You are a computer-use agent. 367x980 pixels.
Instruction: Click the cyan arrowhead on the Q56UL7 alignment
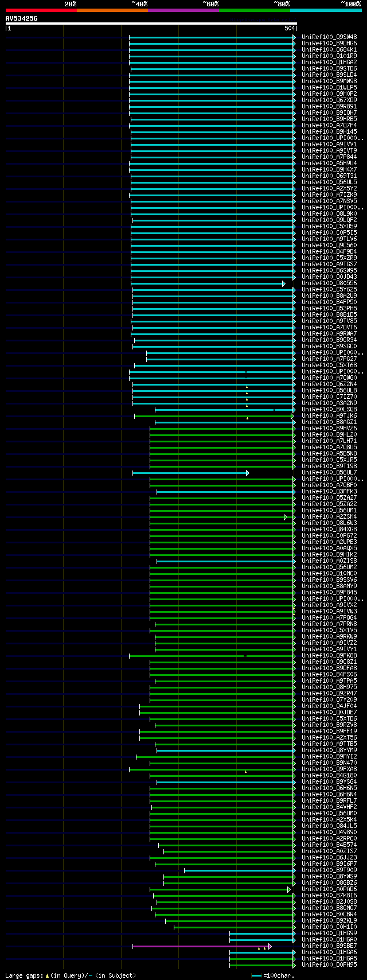point(248,473)
